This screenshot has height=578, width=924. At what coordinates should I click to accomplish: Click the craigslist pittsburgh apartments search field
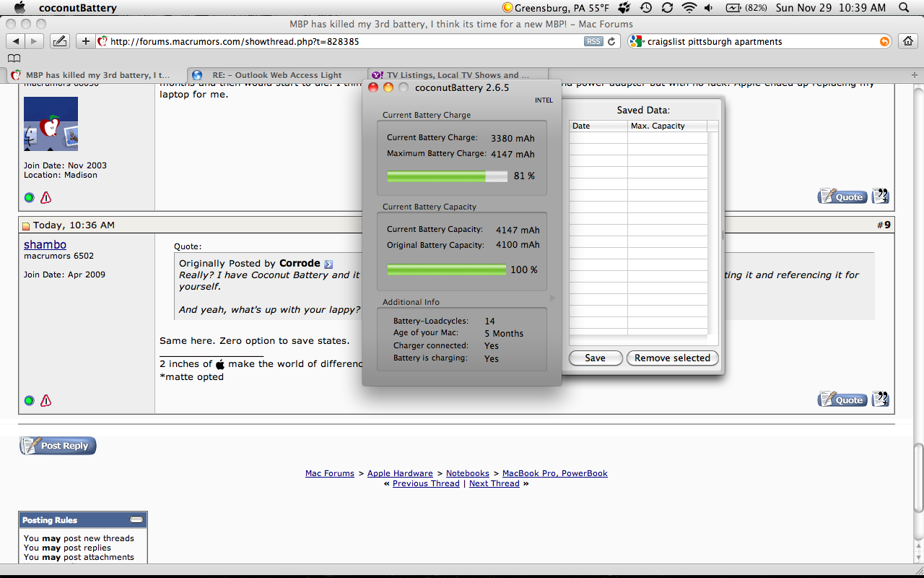pos(762,41)
